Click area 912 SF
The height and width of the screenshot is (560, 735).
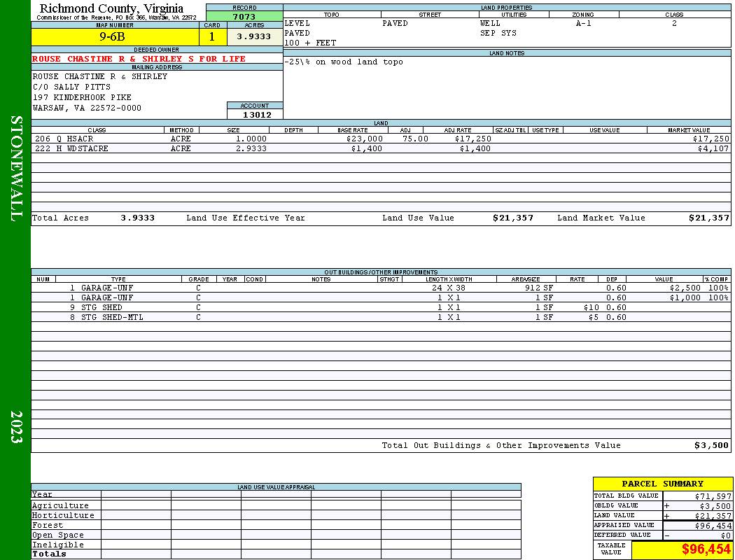(x=539, y=288)
